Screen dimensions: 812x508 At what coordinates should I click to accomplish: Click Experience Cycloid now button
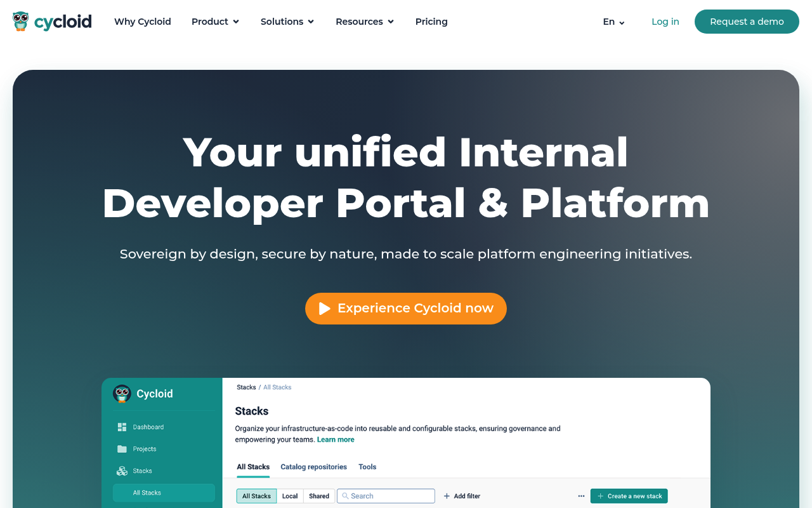point(406,309)
